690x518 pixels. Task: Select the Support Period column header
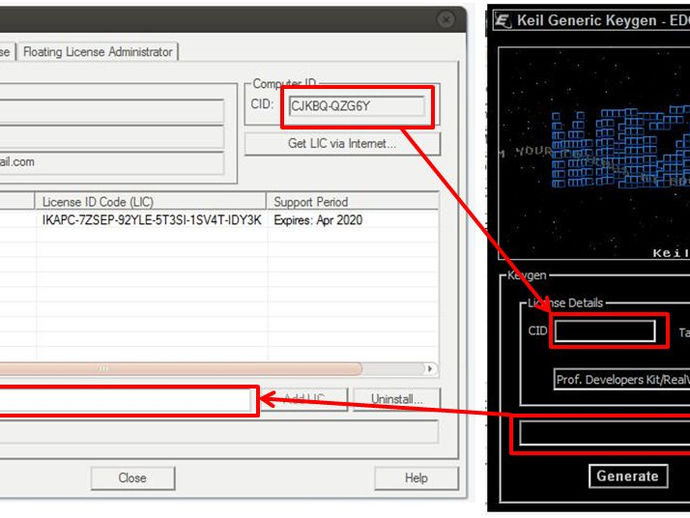352,202
